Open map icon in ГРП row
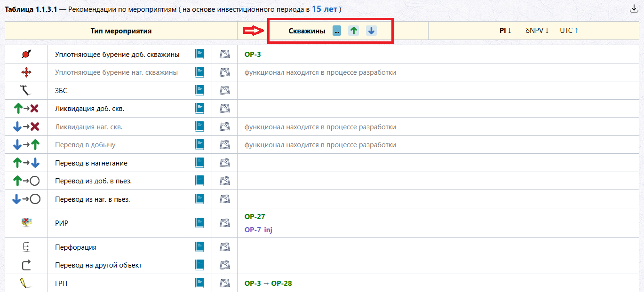 (x=225, y=284)
